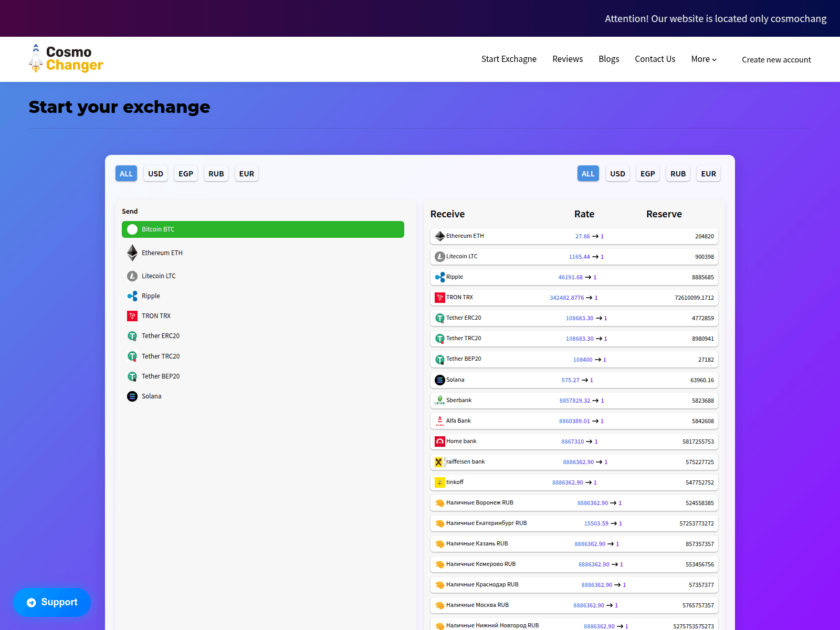Select ALL filter on Send side
Screen dimensions: 840x630
pos(126,174)
